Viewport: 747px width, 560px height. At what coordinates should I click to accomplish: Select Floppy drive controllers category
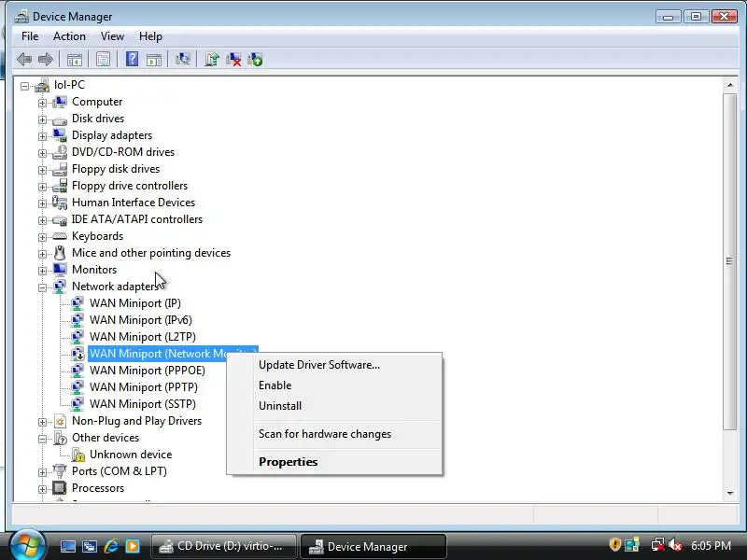tap(130, 186)
